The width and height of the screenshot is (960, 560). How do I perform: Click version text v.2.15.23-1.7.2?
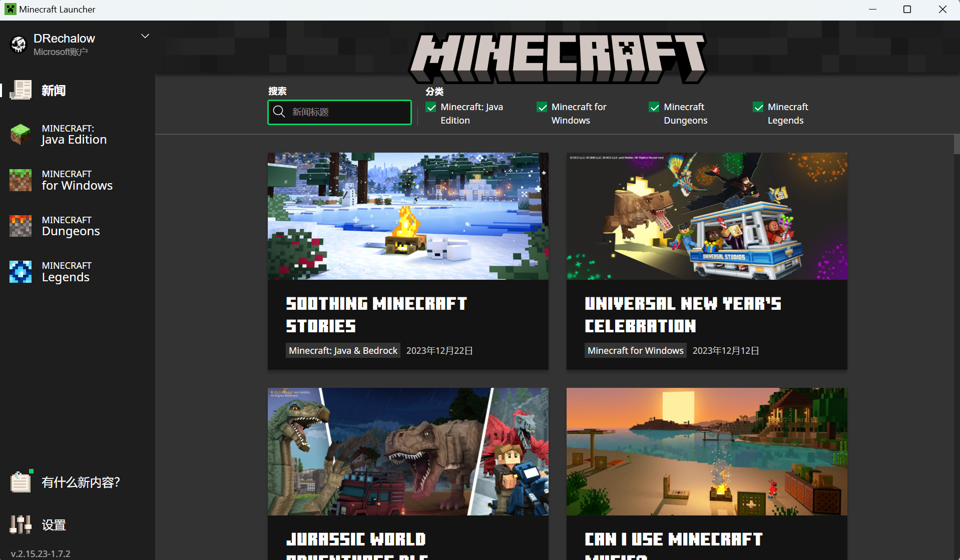click(41, 553)
